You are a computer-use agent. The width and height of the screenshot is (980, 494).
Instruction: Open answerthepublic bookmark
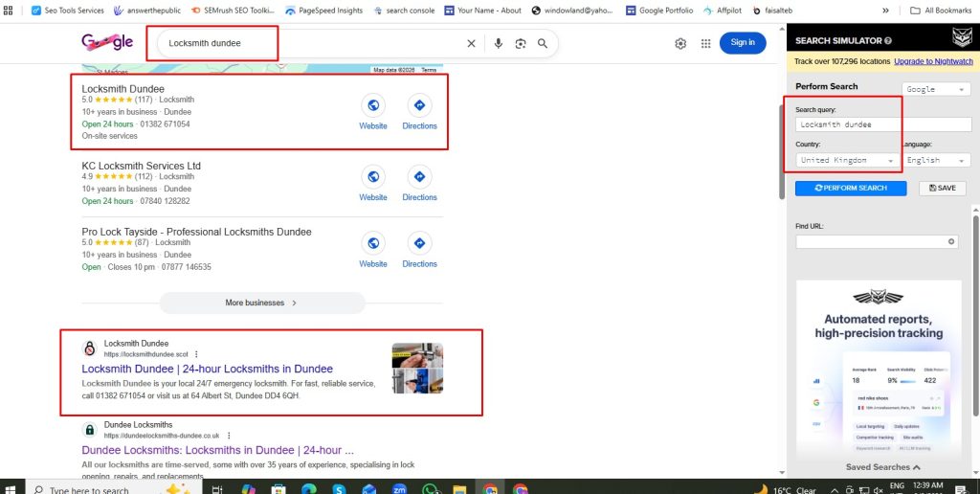coord(148,11)
